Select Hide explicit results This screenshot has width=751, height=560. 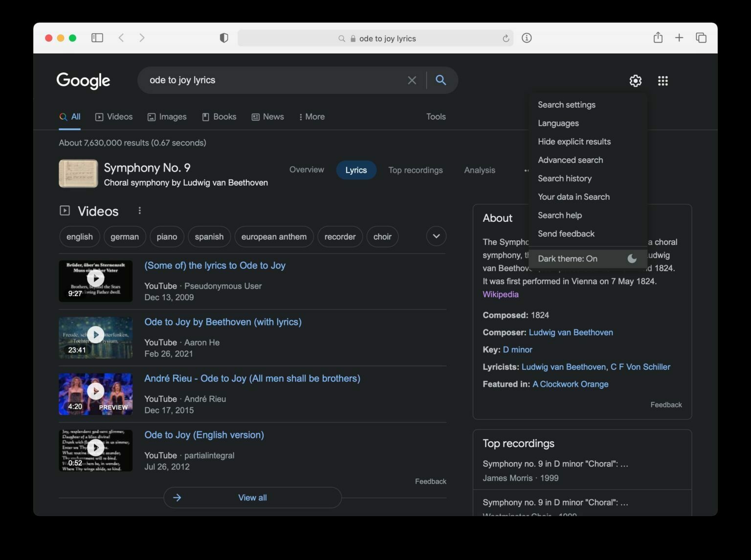(x=588, y=142)
